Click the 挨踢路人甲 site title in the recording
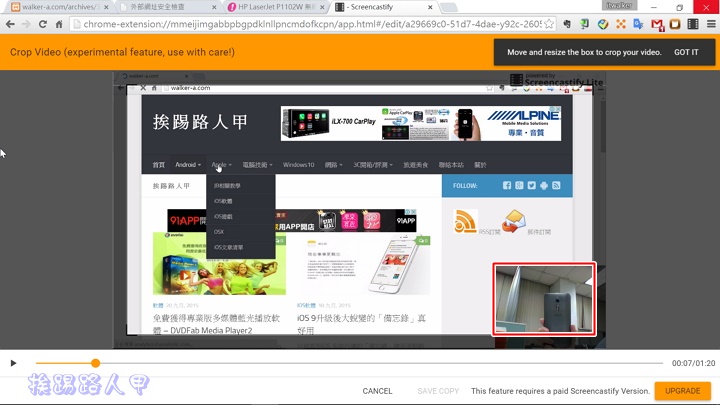This screenshot has width=720, height=405. tap(200, 122)
